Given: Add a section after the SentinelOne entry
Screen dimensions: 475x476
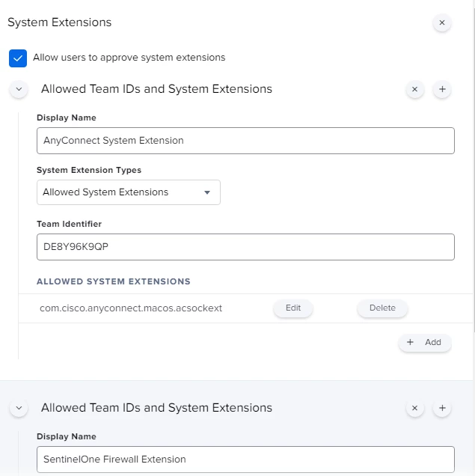Looking at the screenshot, I should tap(442, 408).
